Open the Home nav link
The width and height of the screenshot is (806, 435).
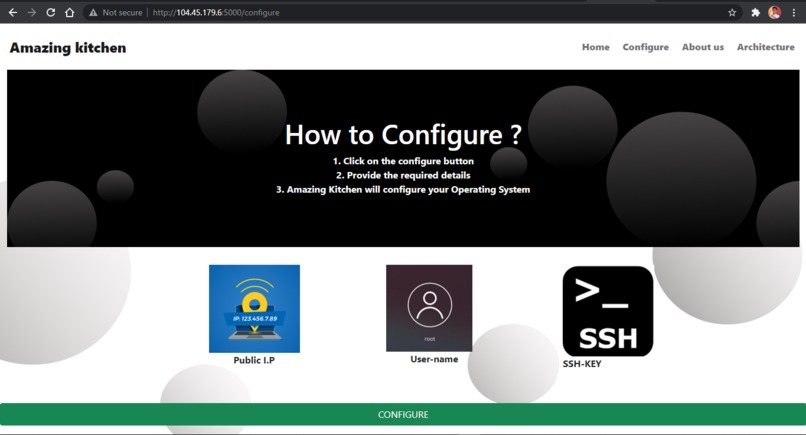click(596, 47)
